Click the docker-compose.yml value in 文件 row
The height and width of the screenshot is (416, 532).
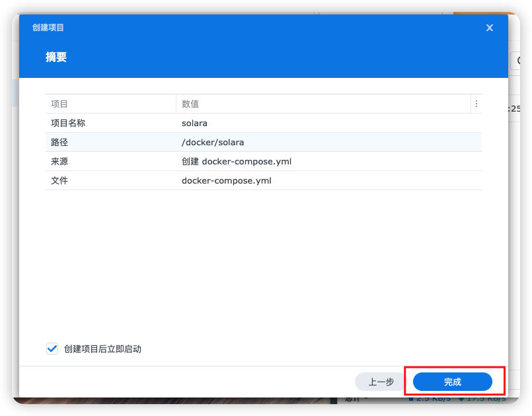tap(227, 180)
